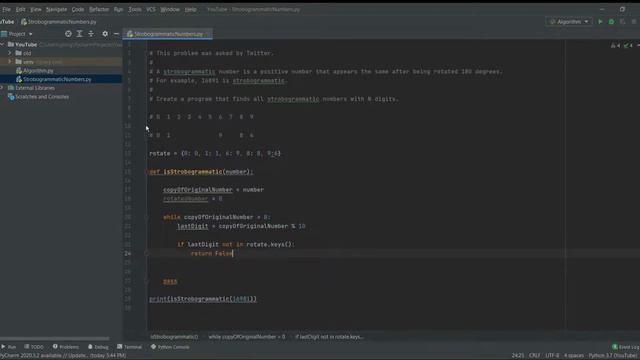640x360 pixels.
Task: Open the View menu
Action: [x=36, y=9]
